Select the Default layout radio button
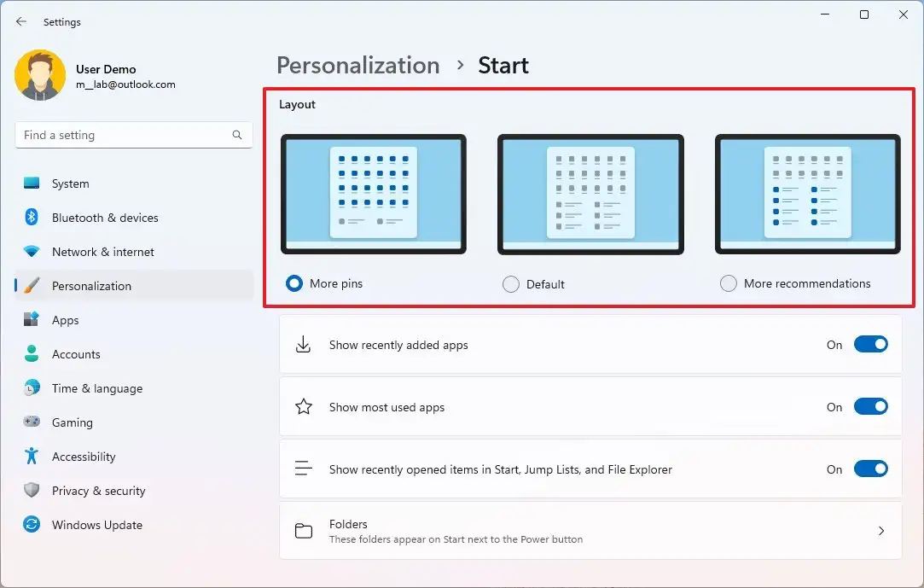Screen dimensions: 924x588 (511, 284)
